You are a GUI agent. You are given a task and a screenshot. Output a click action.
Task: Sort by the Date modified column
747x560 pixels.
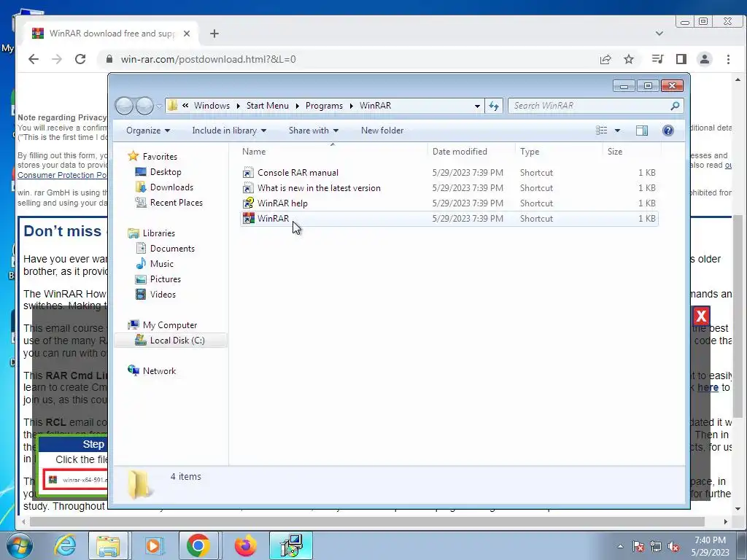coord(471,152)
